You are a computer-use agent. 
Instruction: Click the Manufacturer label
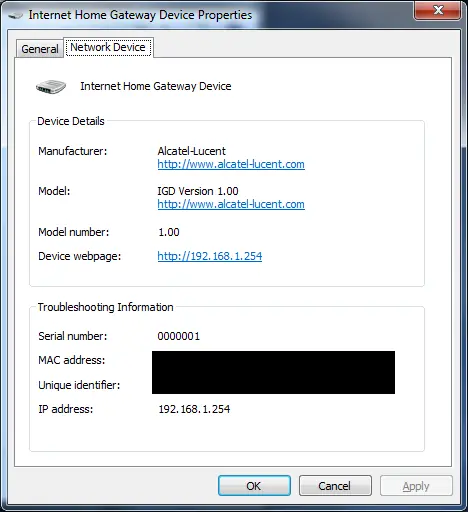(73, 151)
